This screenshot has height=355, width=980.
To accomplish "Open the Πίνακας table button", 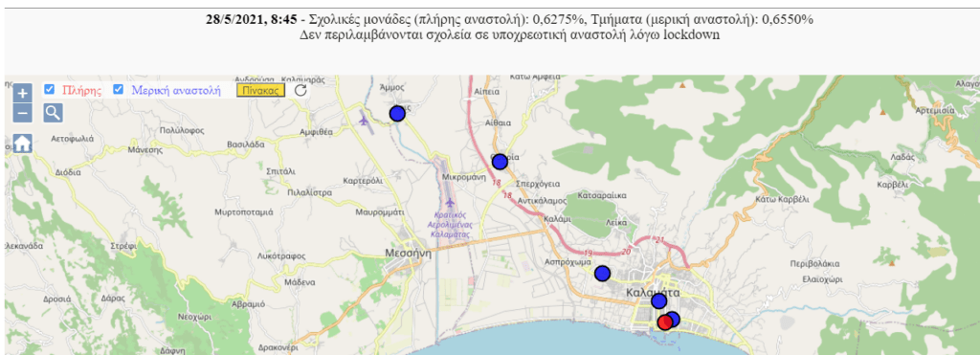I will tap(260, 91).
